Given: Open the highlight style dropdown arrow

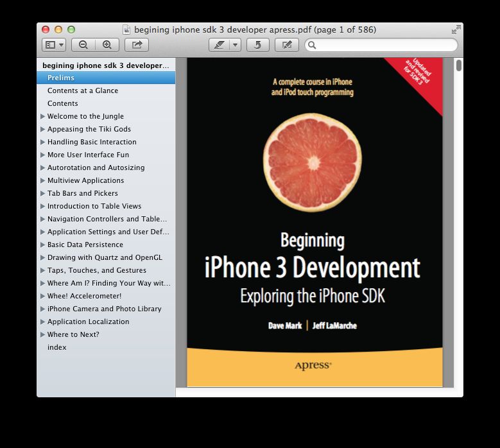Looking at the screenshot, I should (236, 45).
